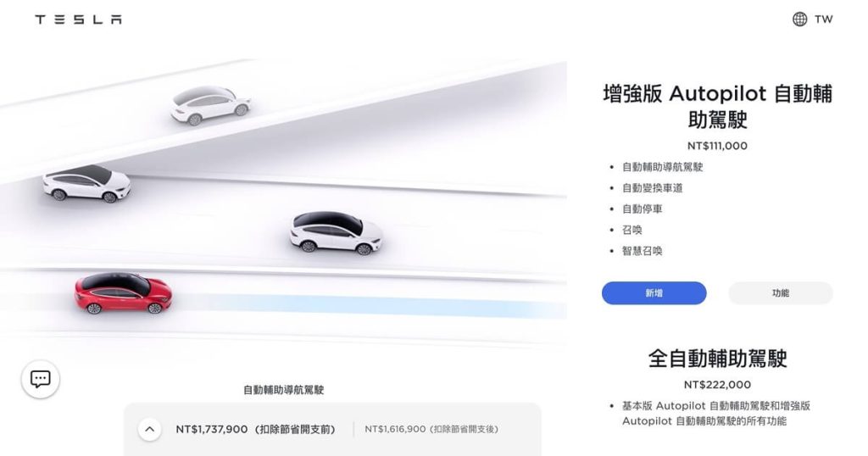Open the chat bubble icon
868x456 pixels.
[x=41, y=379]
